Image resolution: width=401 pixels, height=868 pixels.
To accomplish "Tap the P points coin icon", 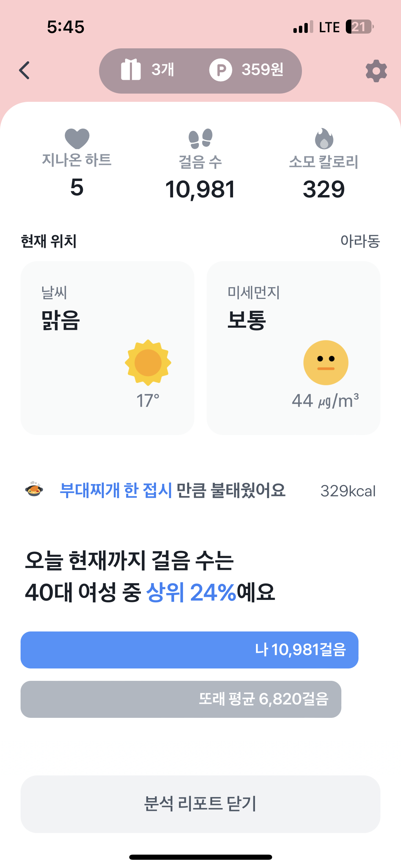I will [x=221, y=70].
